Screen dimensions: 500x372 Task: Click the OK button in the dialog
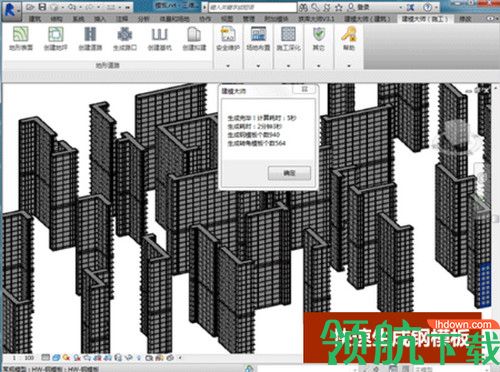pos(289,173)
